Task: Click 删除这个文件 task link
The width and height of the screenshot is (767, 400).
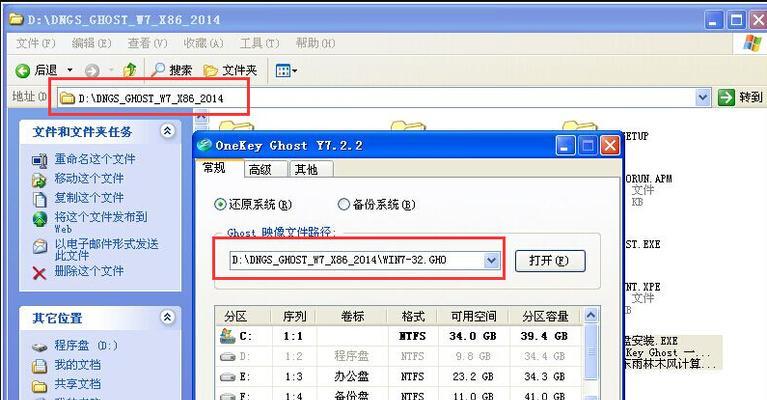Action: tap(89, 271)
